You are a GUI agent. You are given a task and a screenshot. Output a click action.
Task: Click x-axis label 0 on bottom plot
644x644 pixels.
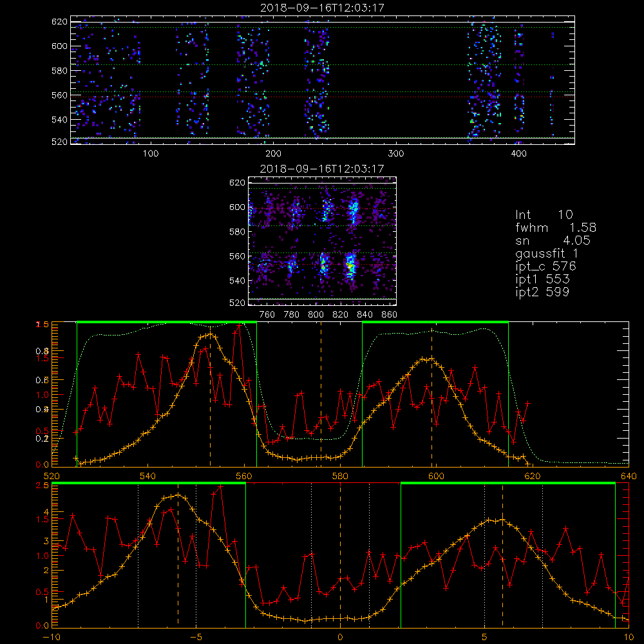340,638
